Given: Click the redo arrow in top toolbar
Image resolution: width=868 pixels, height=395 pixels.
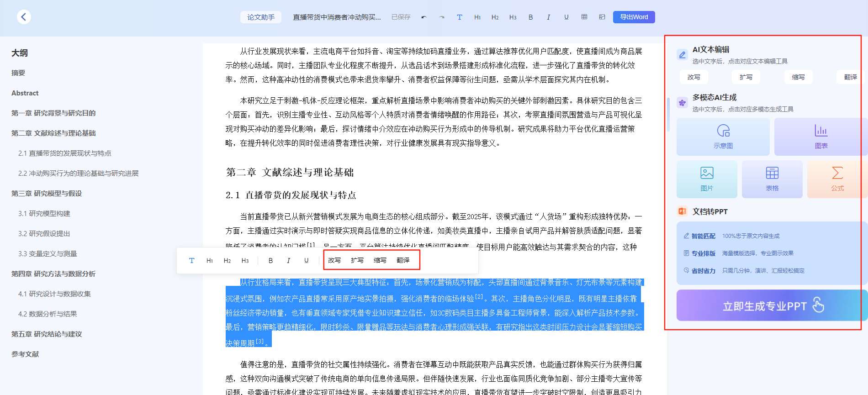Looking at the screenshot, I should coord(442,17).
